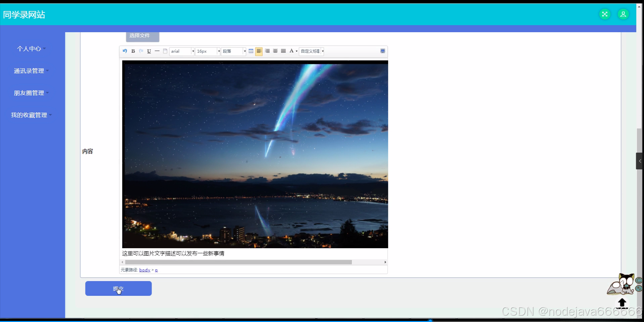Submit the form with the blue 提交 button
Viewport: 644px width, 322px height.
tap(118, 288)
